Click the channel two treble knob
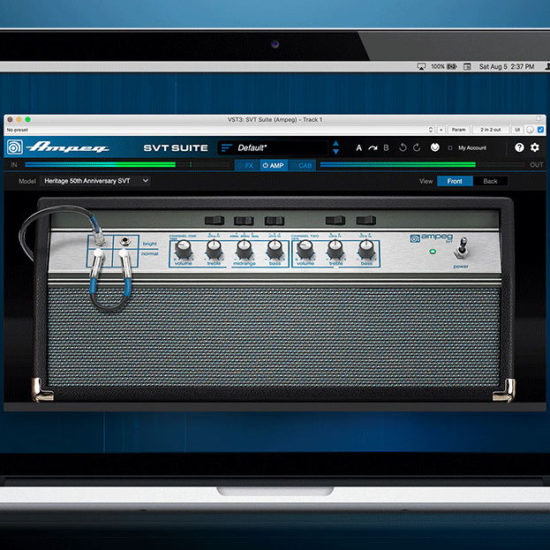550x550 pixels. [x=335, y=249]
